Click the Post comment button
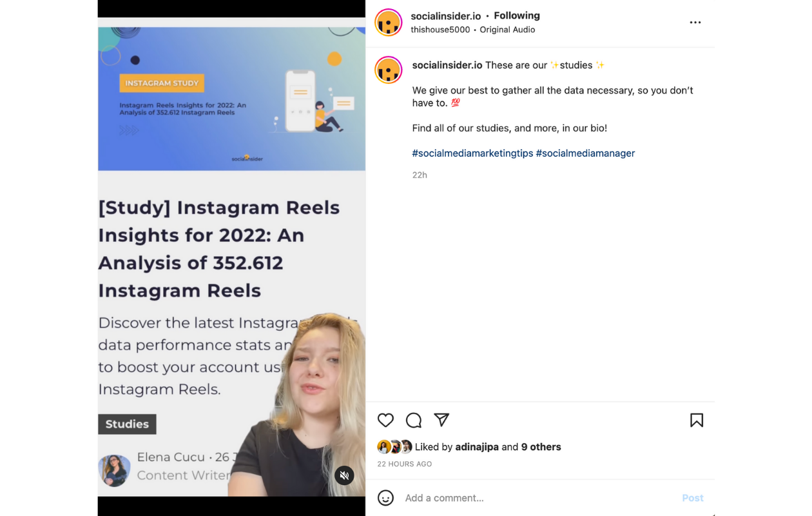This screenshot has height=516, width=812. point(693,498)
